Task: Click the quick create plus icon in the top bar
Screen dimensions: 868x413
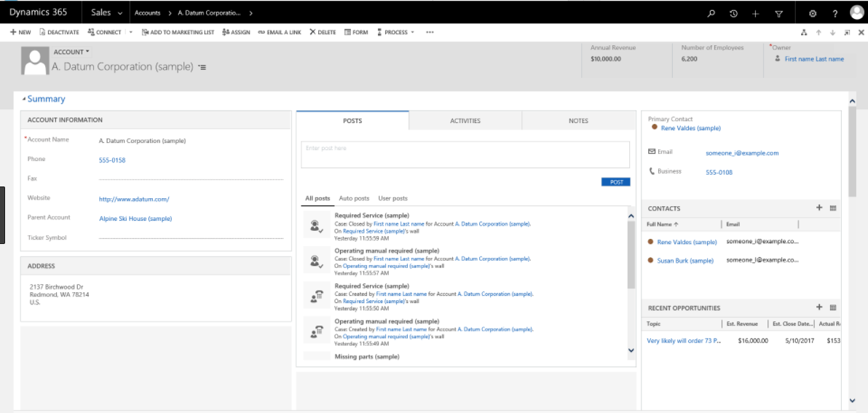Action: (756, 13)
